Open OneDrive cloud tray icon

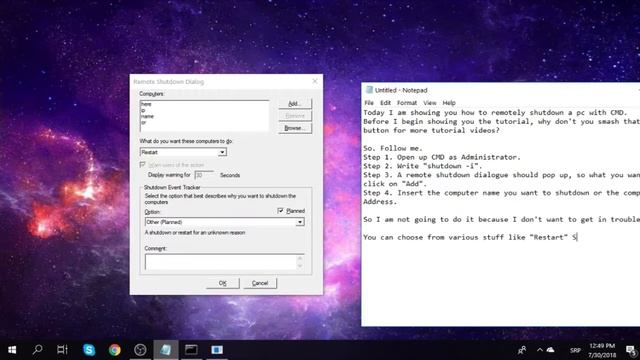pos(551,350)
